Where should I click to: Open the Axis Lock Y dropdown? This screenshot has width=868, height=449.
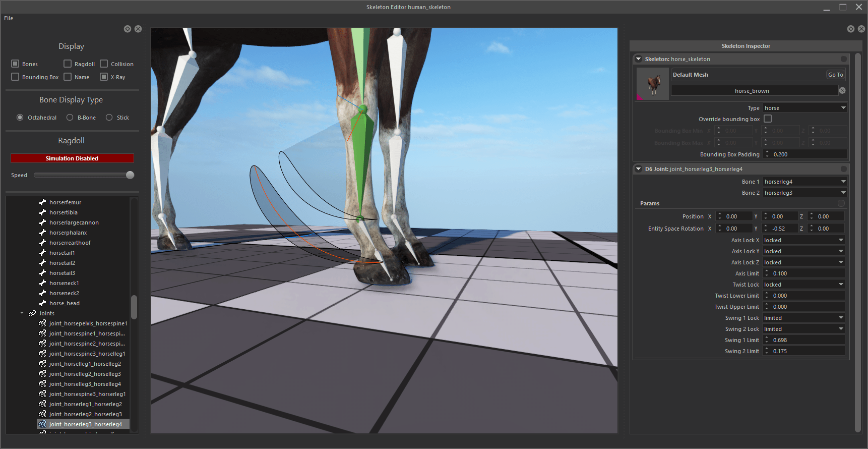[803, 251]
